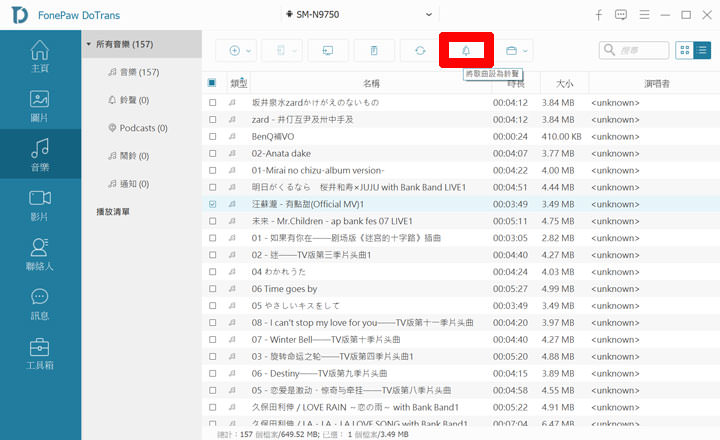Viewport: 720px width, 440px height.
Task: Click the export to PC icon
Action: (328, 51)
